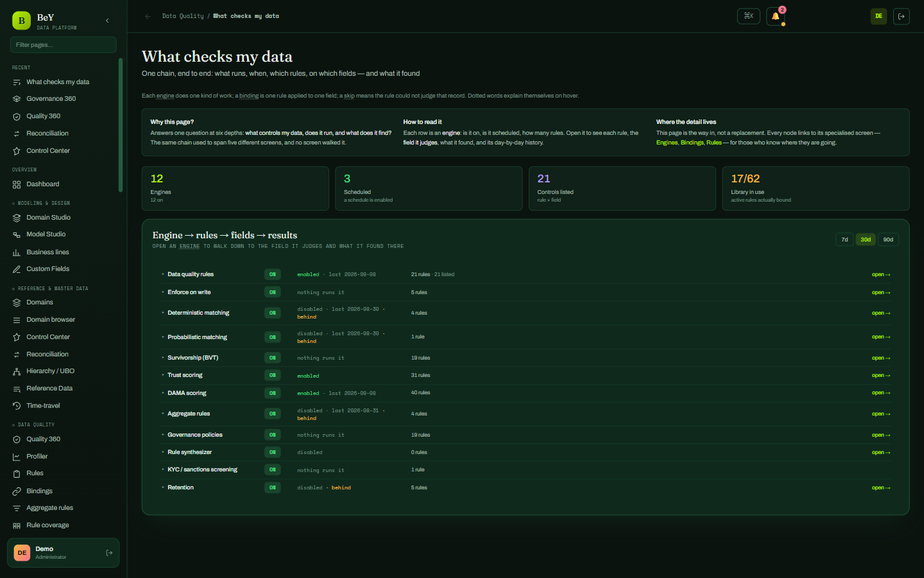Screen dimensions: 924x578
Task: Toggle the Governance policies ON switch
Action: point(273,435)
